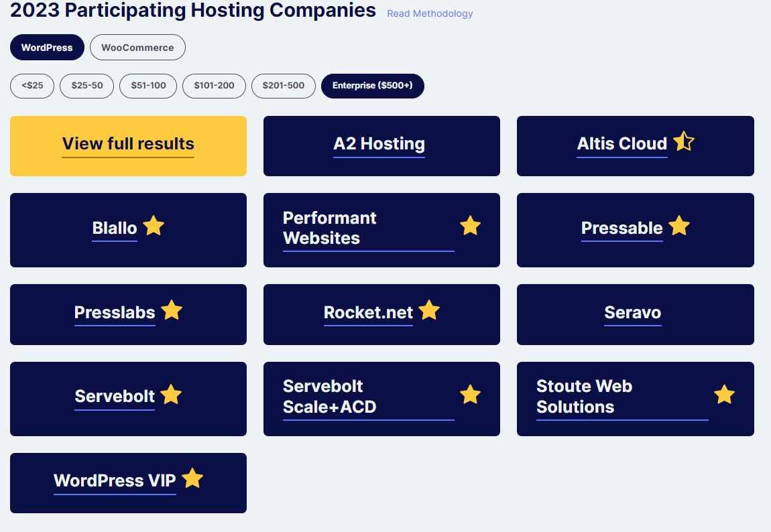Switch to the WooCommerce category pill

[x=137, y=48]
